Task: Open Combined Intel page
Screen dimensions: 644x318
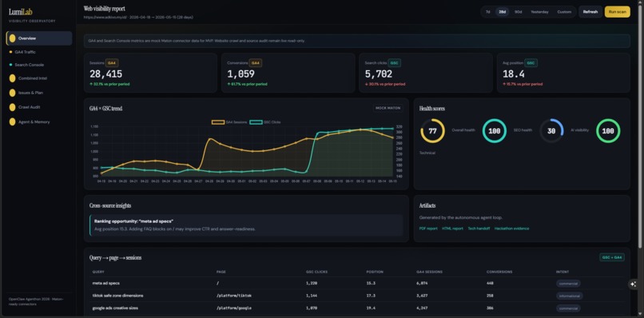Action: (39, 78)
